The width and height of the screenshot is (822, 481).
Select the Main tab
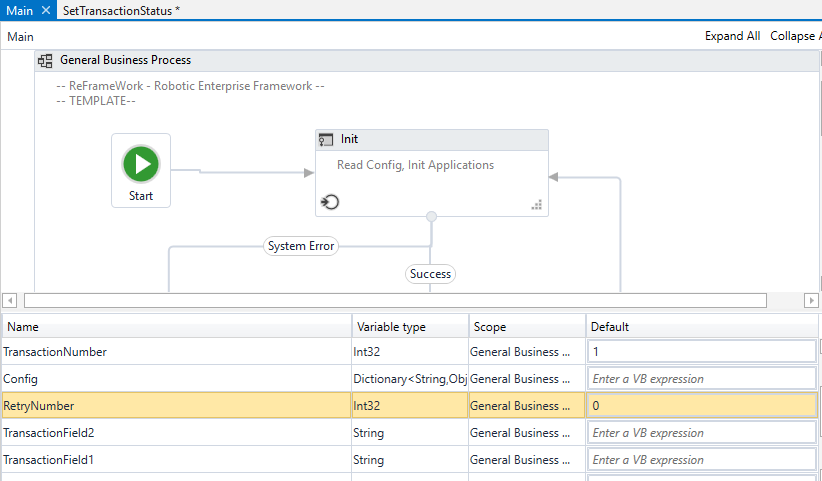point(19,9)
